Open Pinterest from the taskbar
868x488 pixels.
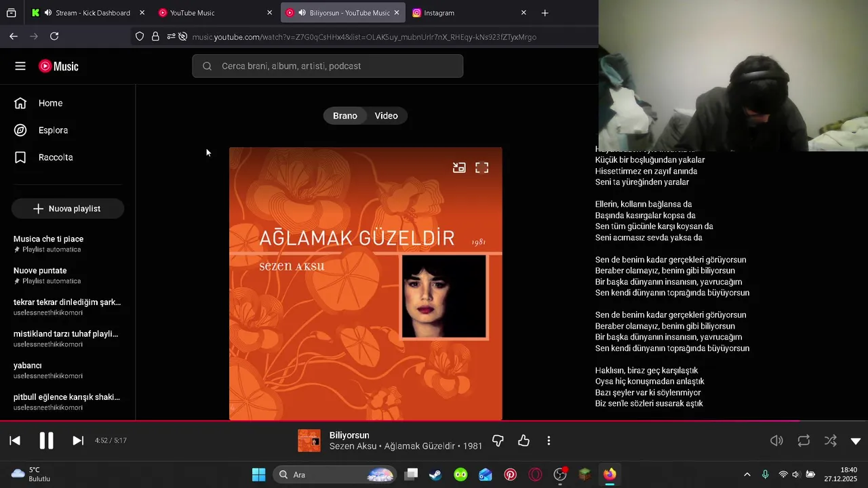(x=510, y=474)
